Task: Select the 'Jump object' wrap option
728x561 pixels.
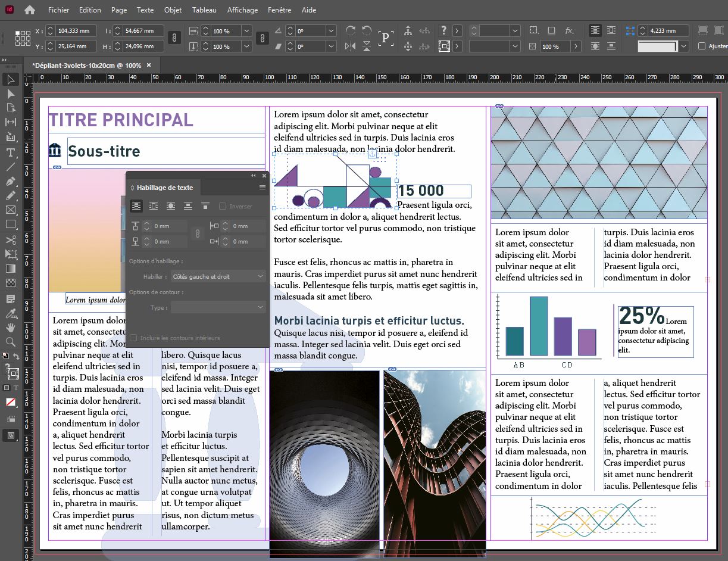Action: click(x=188, y=206)
